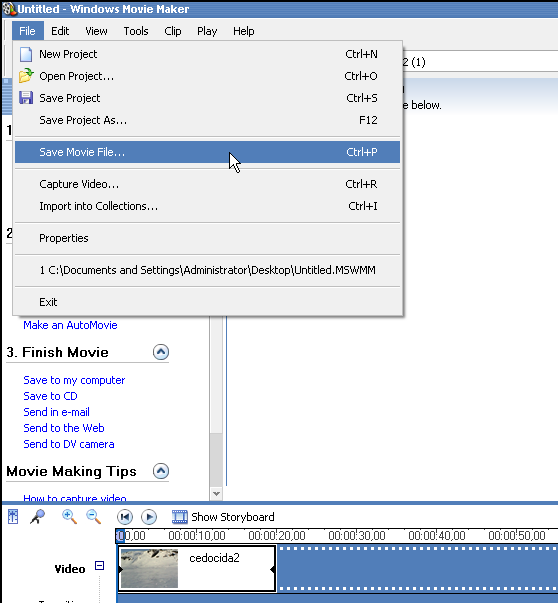Click the Movie Maker title bar icon

point(9,9)
